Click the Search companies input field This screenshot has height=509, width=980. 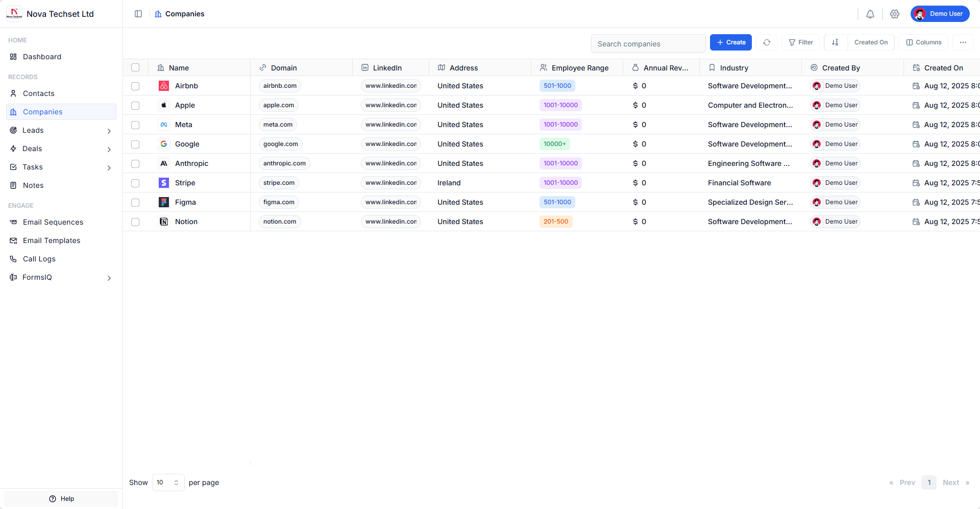[648, 44]
